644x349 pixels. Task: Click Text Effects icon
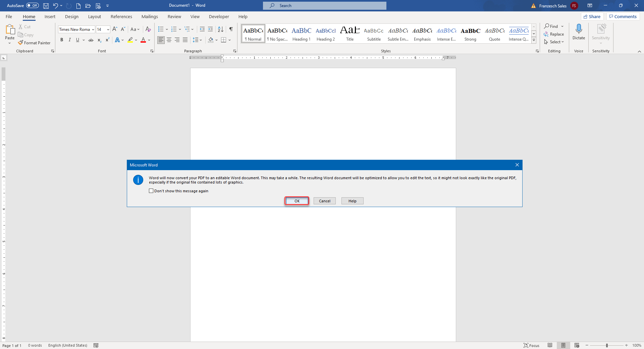pyautogui.click(x=117, y=40)
